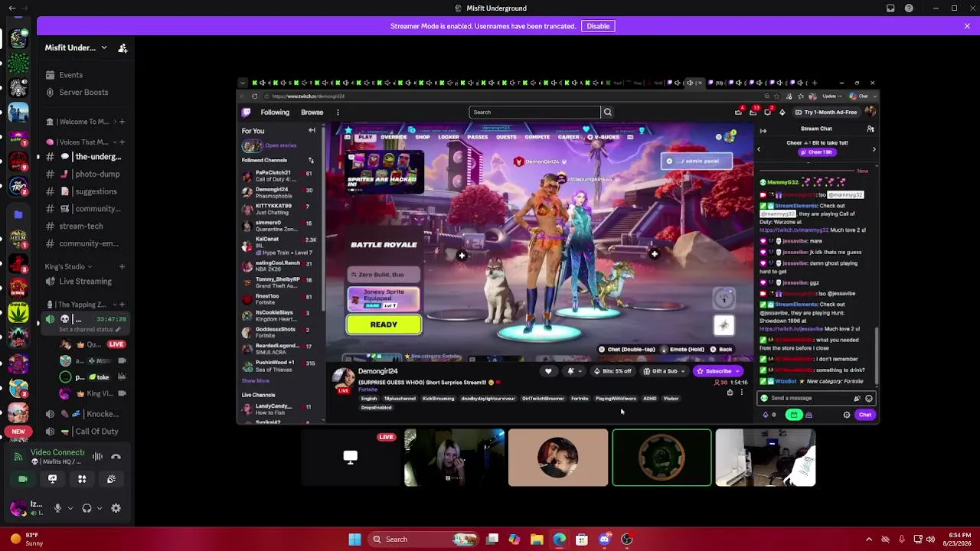The width and height of the screenshot is (980, 551).
Task: Select the Fortnite tag under the stream title
Action: [580, 399]
